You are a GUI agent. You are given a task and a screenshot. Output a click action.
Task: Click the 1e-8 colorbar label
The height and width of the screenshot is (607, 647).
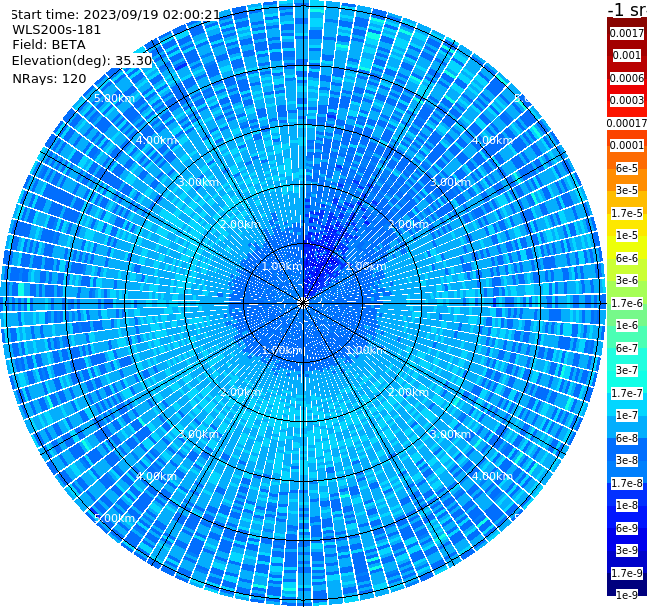tap(627, 505)
